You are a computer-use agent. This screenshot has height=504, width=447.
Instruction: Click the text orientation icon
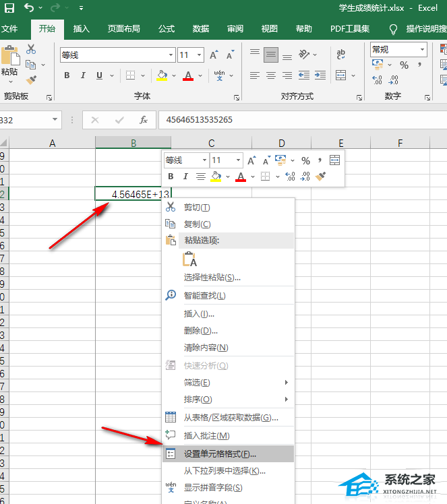click(x=304, y=55)
